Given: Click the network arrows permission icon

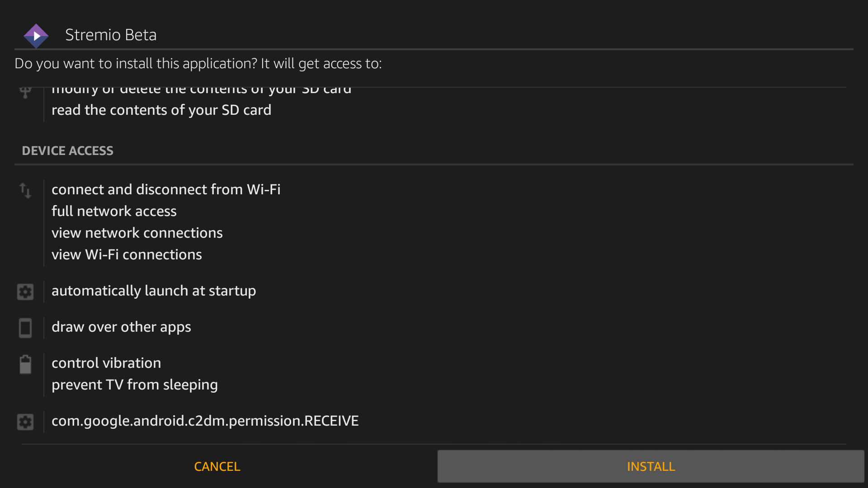Looking at the screenshot, I should pyautogui.click(x=25, y=191).
